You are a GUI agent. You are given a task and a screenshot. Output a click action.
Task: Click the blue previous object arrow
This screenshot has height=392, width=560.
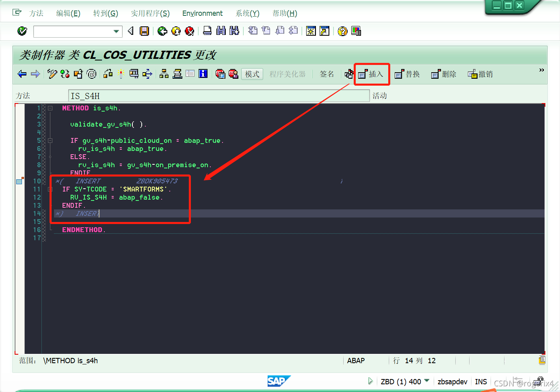[22, 74]
